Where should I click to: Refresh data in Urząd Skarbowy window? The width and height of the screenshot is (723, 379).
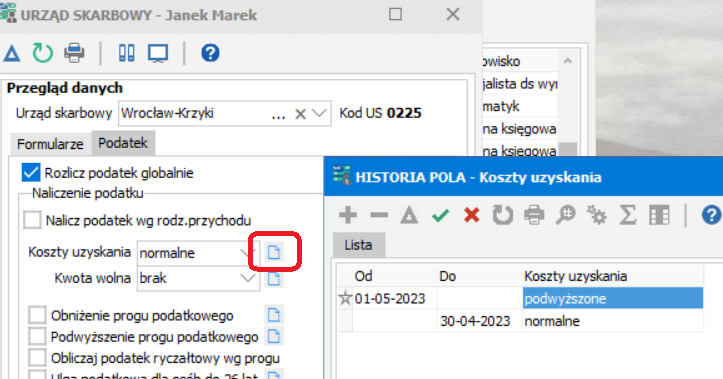tap(42, 53)
